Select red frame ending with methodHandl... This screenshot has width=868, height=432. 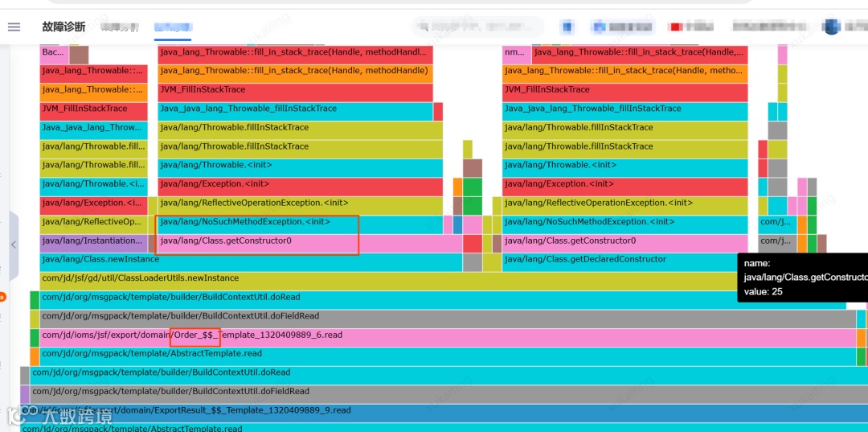tap(295, 54)
